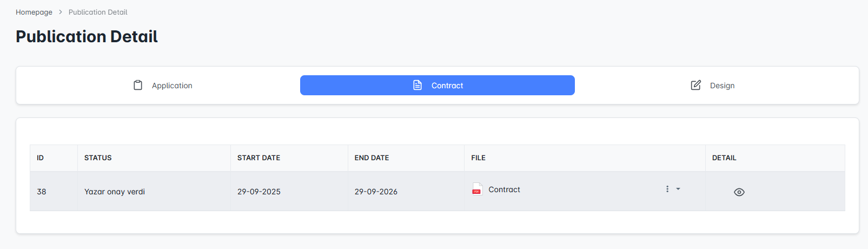Screen dimensions: 868x249
Task: Select the 'Yazar onay verdi' status cell
Action: click(115, 192)
